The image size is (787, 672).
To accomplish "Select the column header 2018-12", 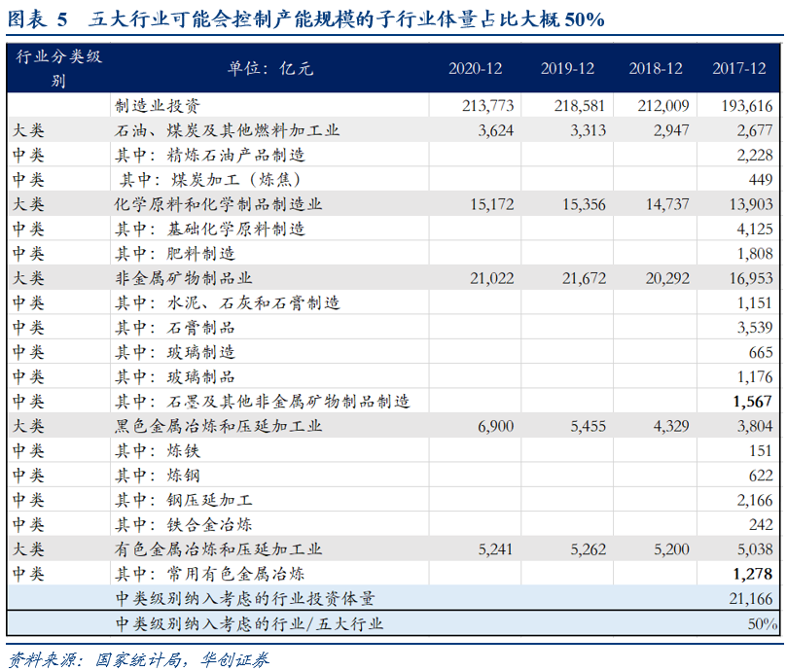I will pos(656,68).
